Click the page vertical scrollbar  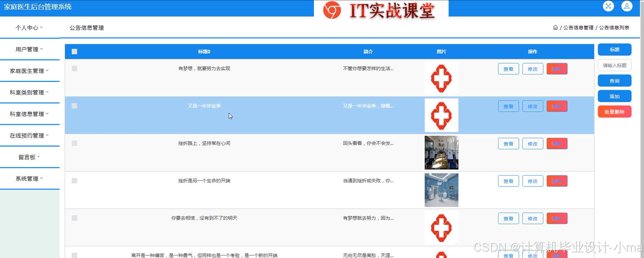click(x=642, y=129)
